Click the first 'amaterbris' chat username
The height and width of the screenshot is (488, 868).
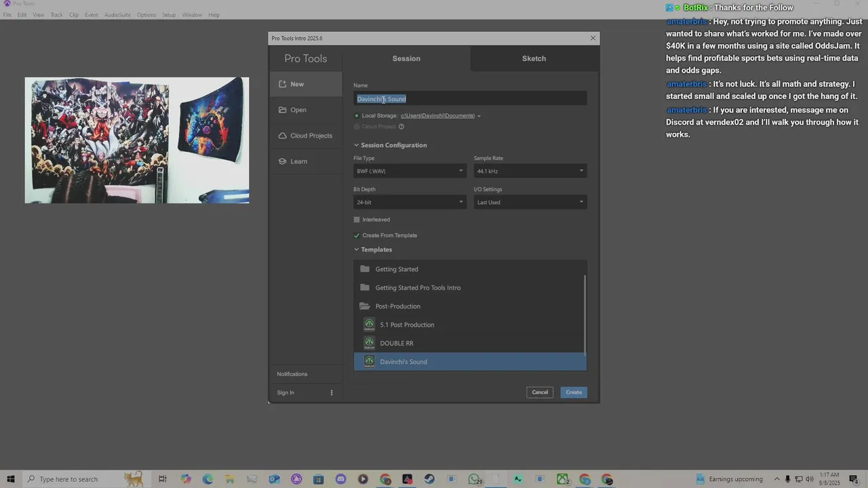(687, 22)
